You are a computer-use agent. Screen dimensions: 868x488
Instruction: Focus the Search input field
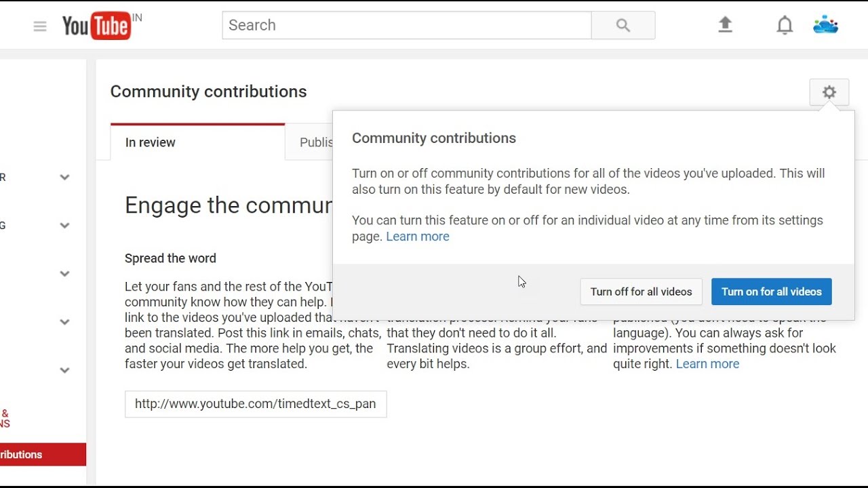(407, 26)
